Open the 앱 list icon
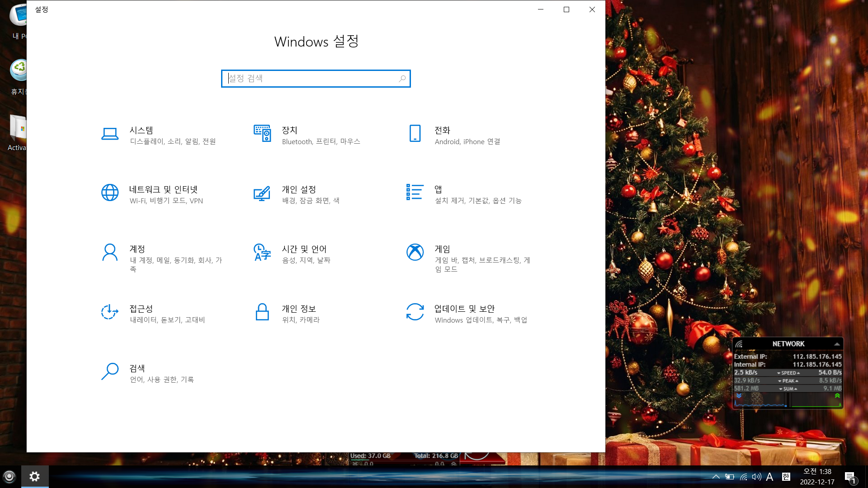 415,192
